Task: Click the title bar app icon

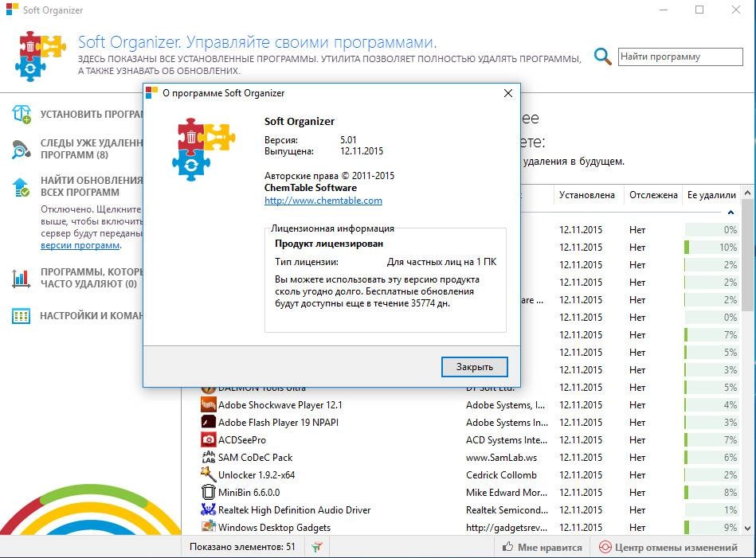Action: [x=12, y=10]
